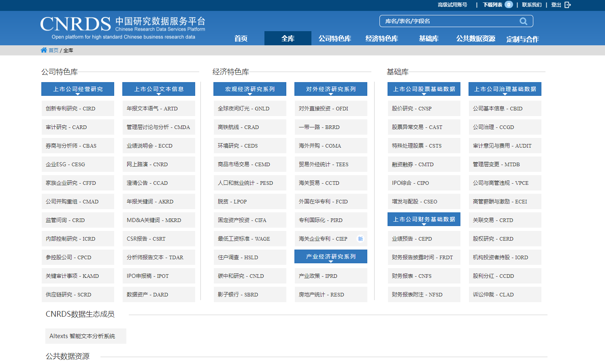Expand 宏观经济研究系列 category header
Screen dimensions: 605x364
[250, 89]
